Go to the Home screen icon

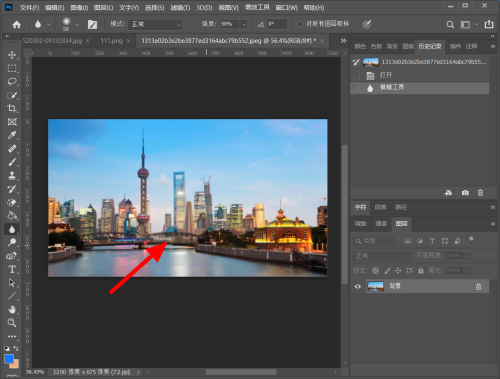coord(17,24)
